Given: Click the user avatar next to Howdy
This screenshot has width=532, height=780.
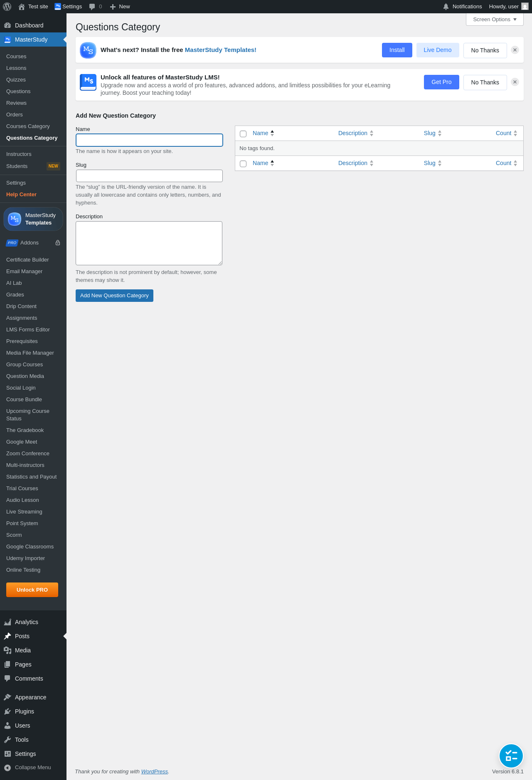Looking at the screenshot, I should pyautogui.click(x=525, y=7).
